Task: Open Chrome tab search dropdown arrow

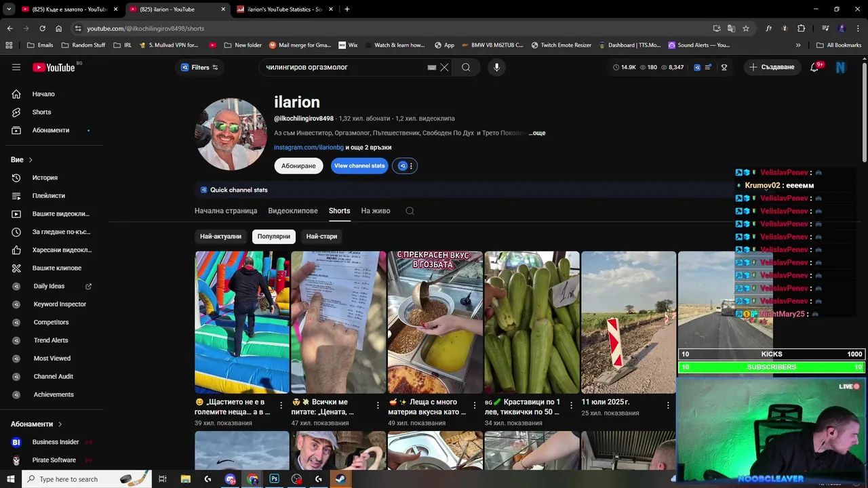Action: point(9,9)
